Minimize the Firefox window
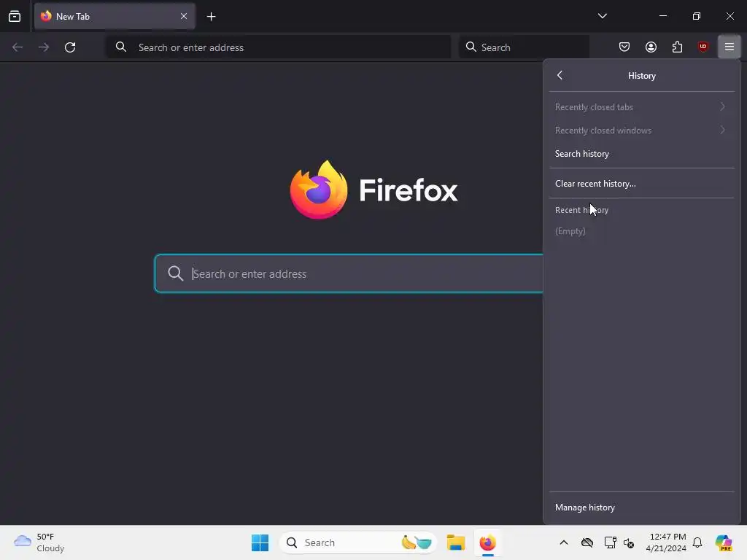This screenshot has height=560, width=747. 662,16
